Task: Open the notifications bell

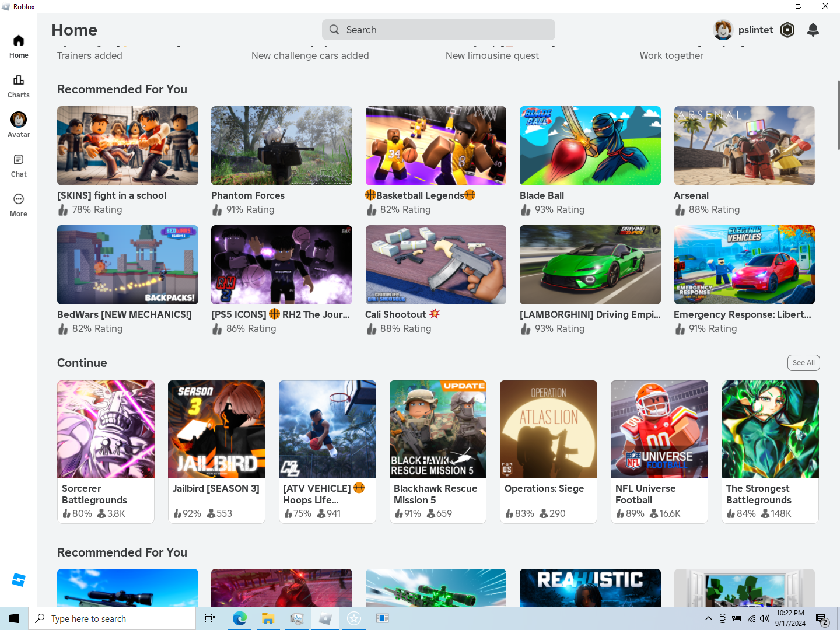Action: 813,30
